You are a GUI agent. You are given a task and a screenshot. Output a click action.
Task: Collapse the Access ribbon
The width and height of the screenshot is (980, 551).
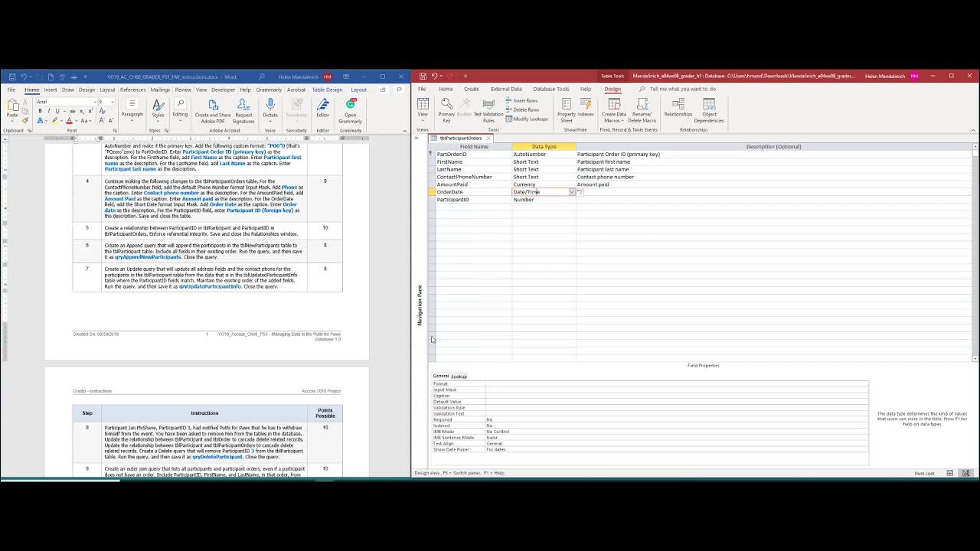tap(973, 130)
